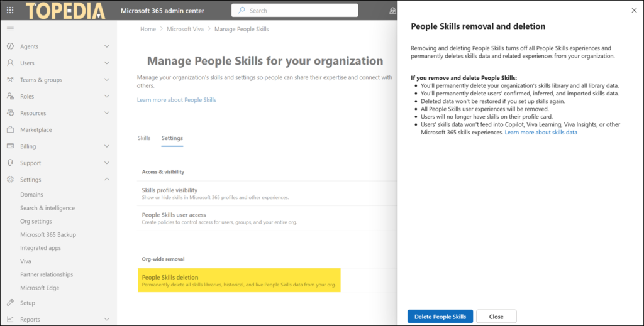The width and height of the screenshot is (644, 326).
Task: Open Integrated apps in sidebar
Action: pos(41,248)
